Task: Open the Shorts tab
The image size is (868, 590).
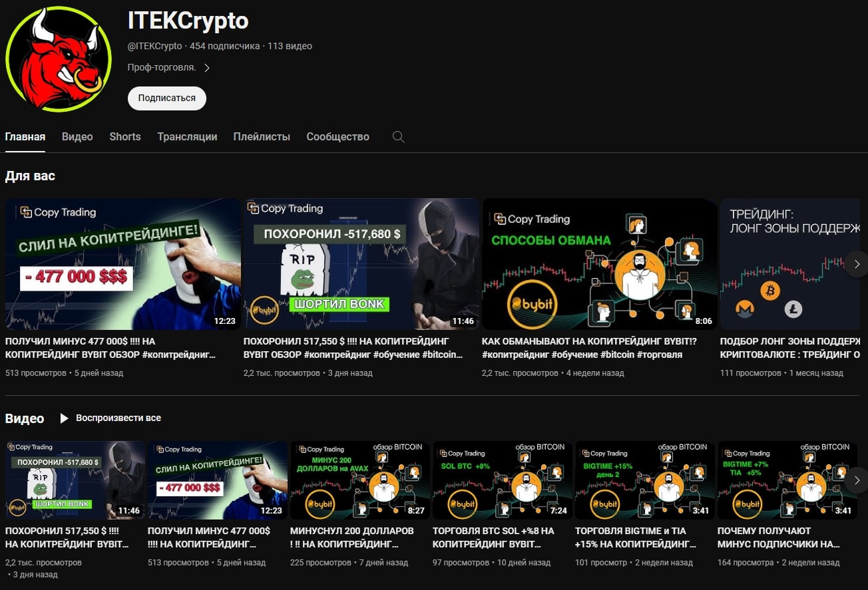Action: (x=125, y=136)
